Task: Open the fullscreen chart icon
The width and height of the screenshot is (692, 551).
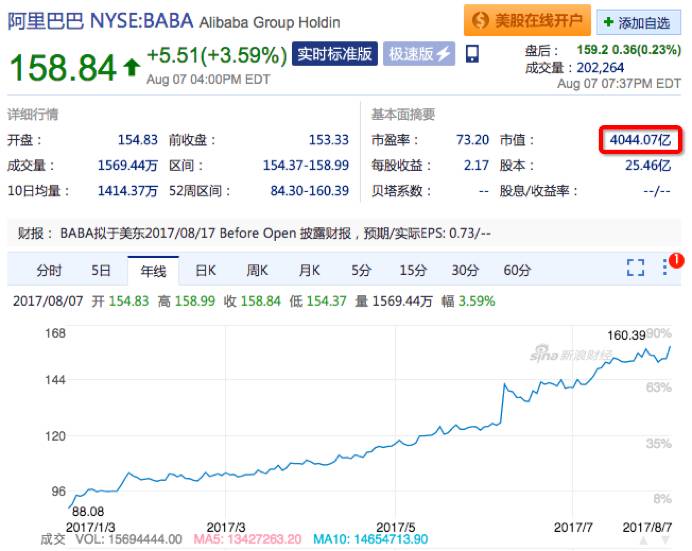Action: coord(636,267)
